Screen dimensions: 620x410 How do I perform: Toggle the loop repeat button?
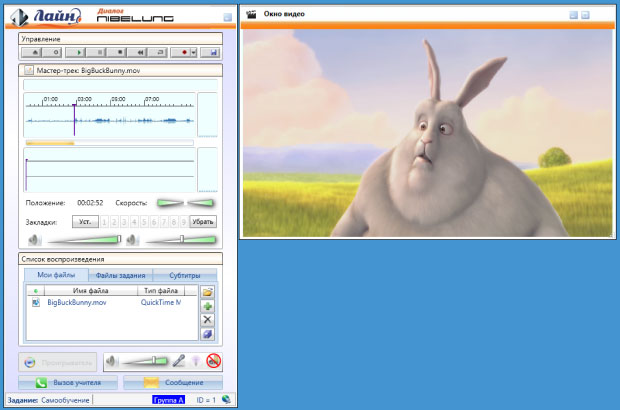click(x=158, y=53)
